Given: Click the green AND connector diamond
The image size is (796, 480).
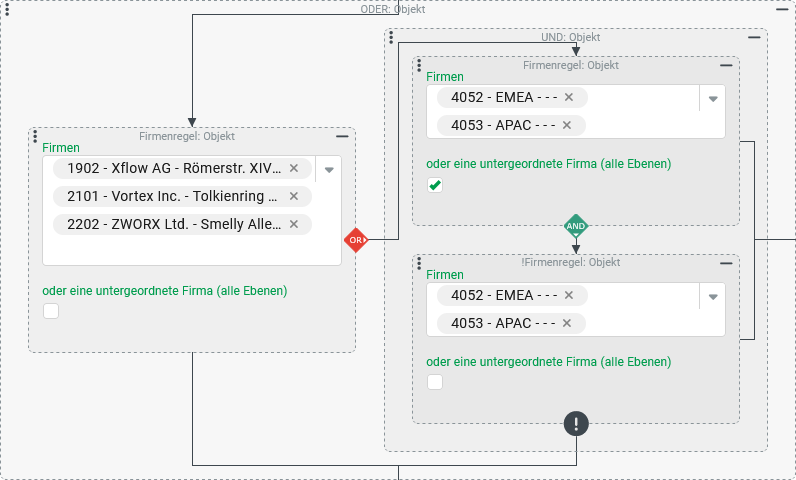Looking at the screenshot, I should pos(576,226).
